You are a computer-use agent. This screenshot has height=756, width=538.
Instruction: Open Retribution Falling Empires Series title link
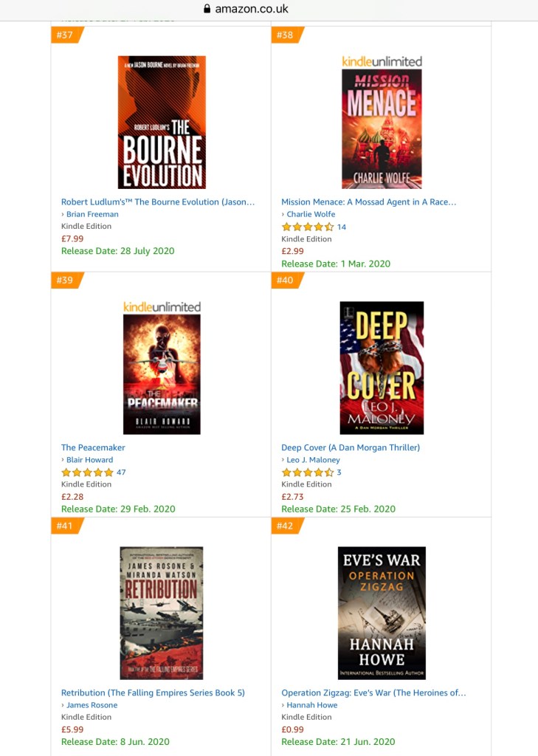pyautogui.click(x=153, y=693)
